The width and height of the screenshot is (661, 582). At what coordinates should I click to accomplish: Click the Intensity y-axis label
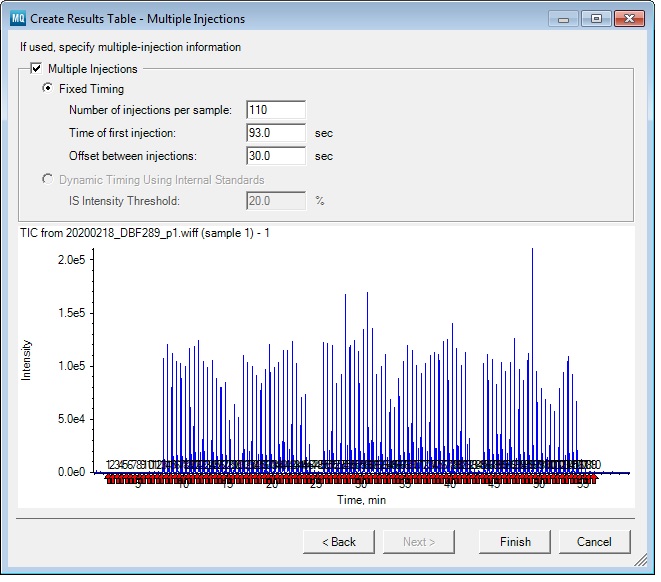pos(27,359)
